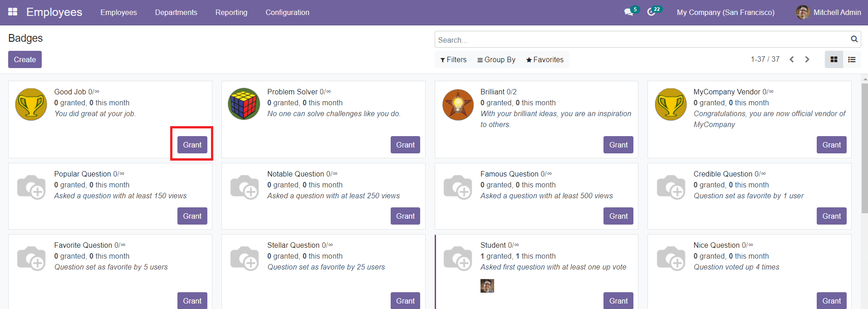Viewport: 868px width, 309px height.
Task: Open the Filters dropdown
Action: point(453,59)
